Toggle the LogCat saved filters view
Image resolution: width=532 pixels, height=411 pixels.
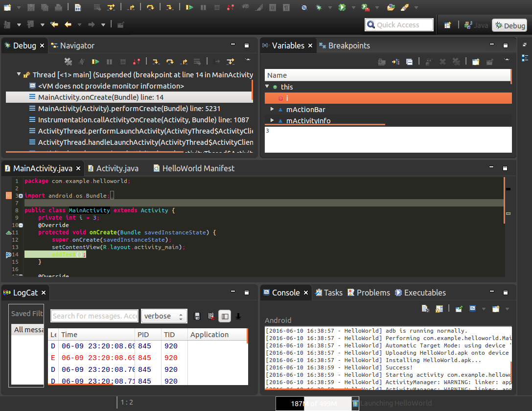(225, 316)
